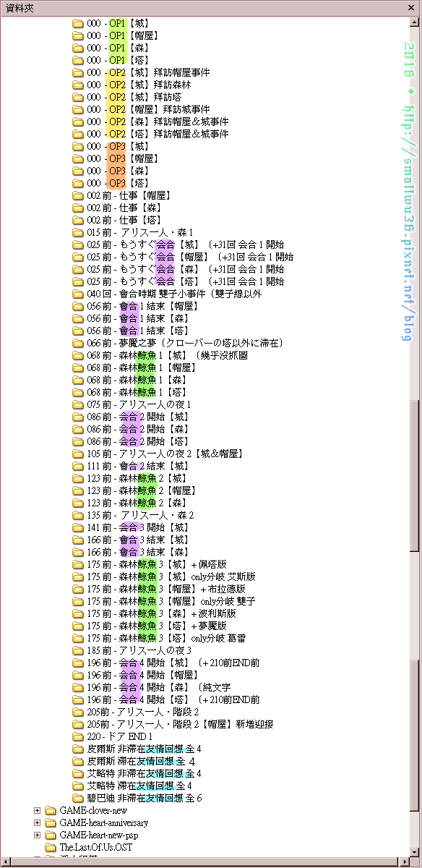Click folder icon of 175前 - 森林鯨魚3【塔】＋夢魘版
The image size is (422, 868).
click(x=78, y=626)
